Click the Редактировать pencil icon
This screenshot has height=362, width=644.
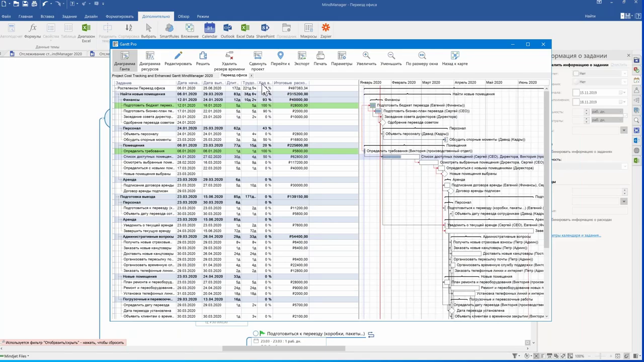pyautogui.click(x=178, y=55)
